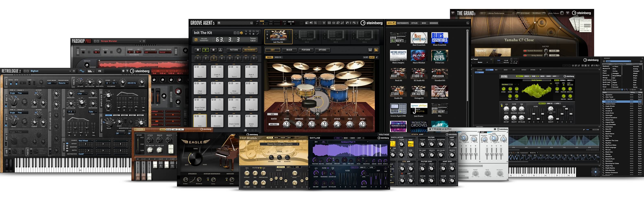This screenshot has height=198, width=644.
Task: Open Padshop Scrape Monster preset dropdown
Action: point(121,41)
